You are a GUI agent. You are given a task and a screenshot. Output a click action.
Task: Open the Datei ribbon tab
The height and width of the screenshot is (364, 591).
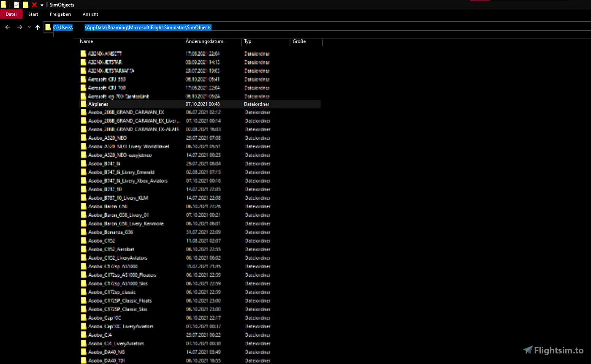[x=11, y=14]
